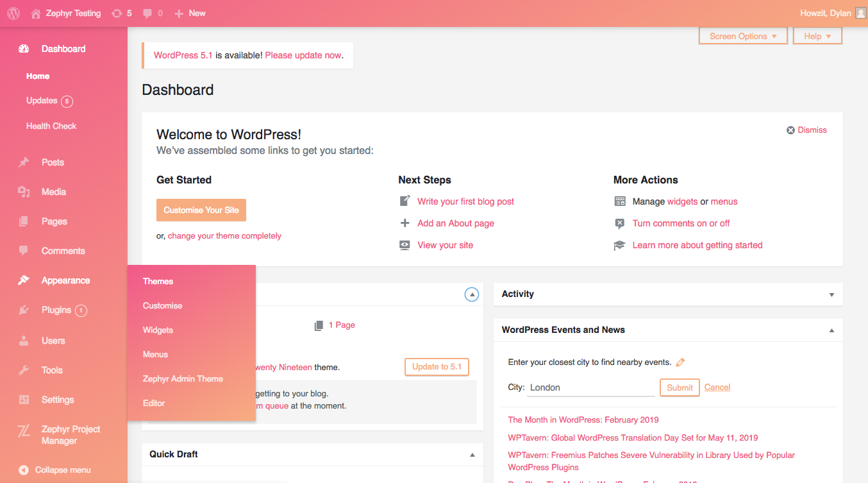Select Themes from the Appearance submenu
This screenshot has height=483, width=868.
point(158,281)
